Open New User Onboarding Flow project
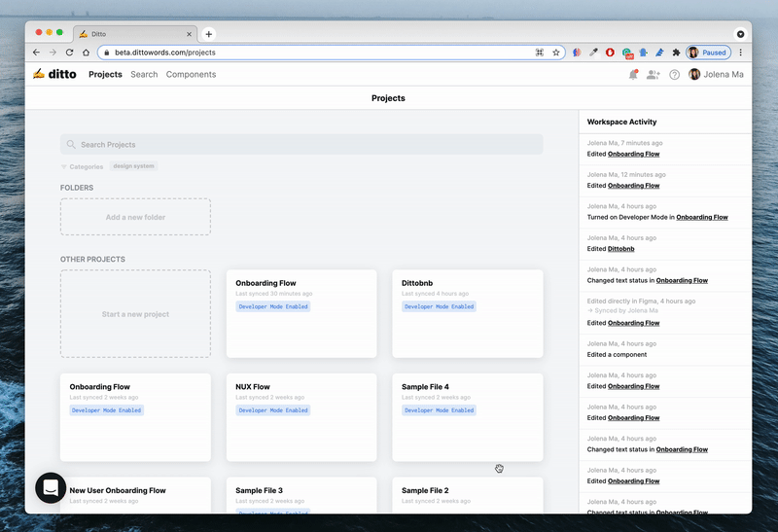Image resolution: width=778 pixels, height=532 pixels. pos(135,495)
